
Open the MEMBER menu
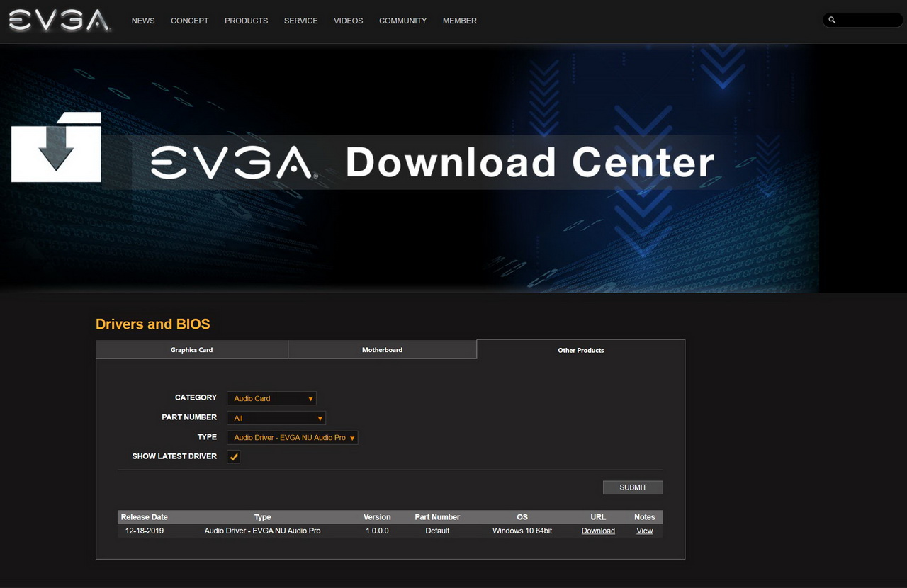pyautogui.click(x=460, y=21)
